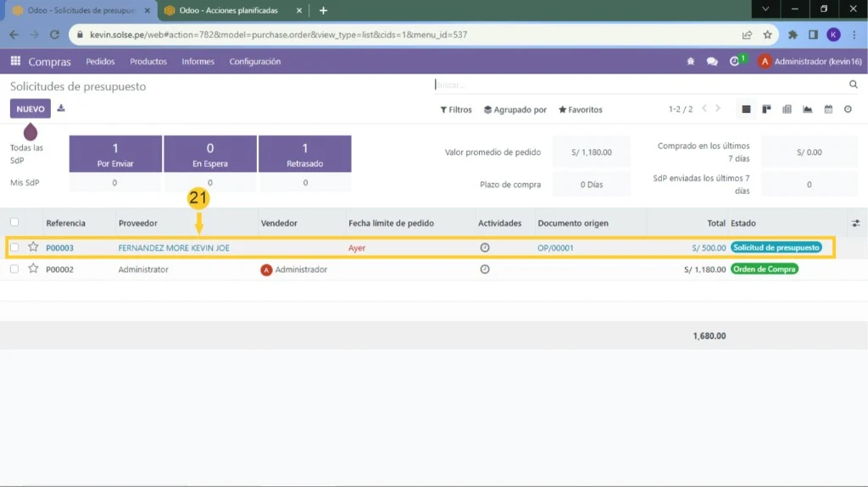
Task: Filter by the Retrasado card
Action: point(304,154)
